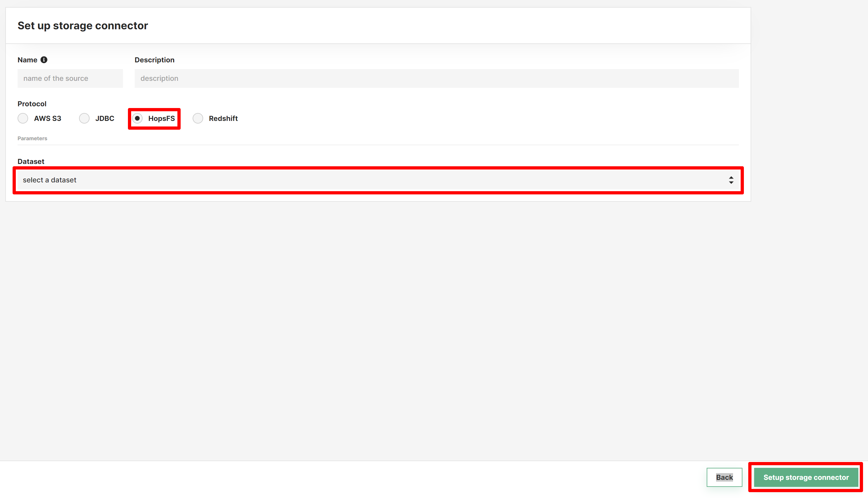
Task: Click the Back button
Action: click(725, 477)
